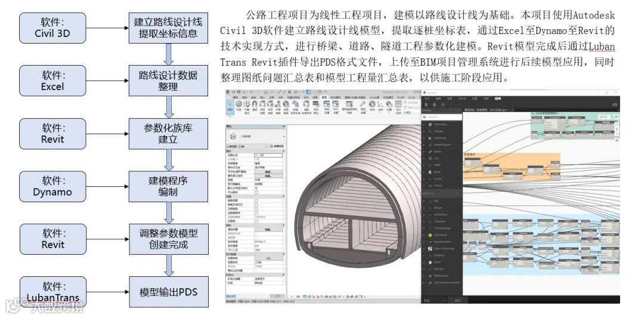
Task: Open Structural Settings in Revit ribbon
Action: click(x=327, y=107)
